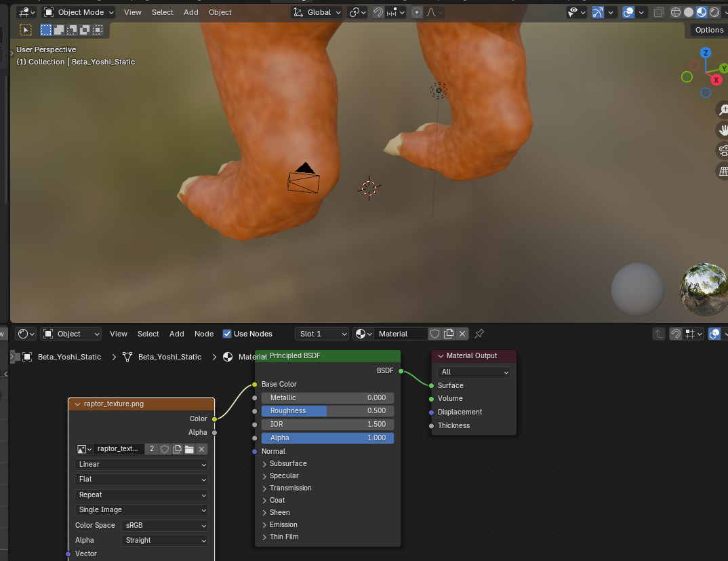This screenshot has width=728, height=561.
Task: Choose the set new selection mode icon
Action: click(46, 31)
